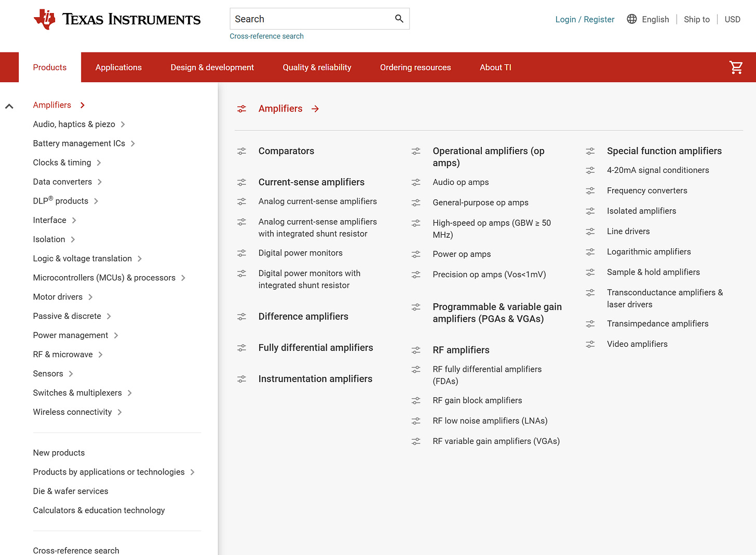Image resolution: width=756 pixels, height=555 pixels.
Task: Open Comparators product page
Action: tap(286, 151)
